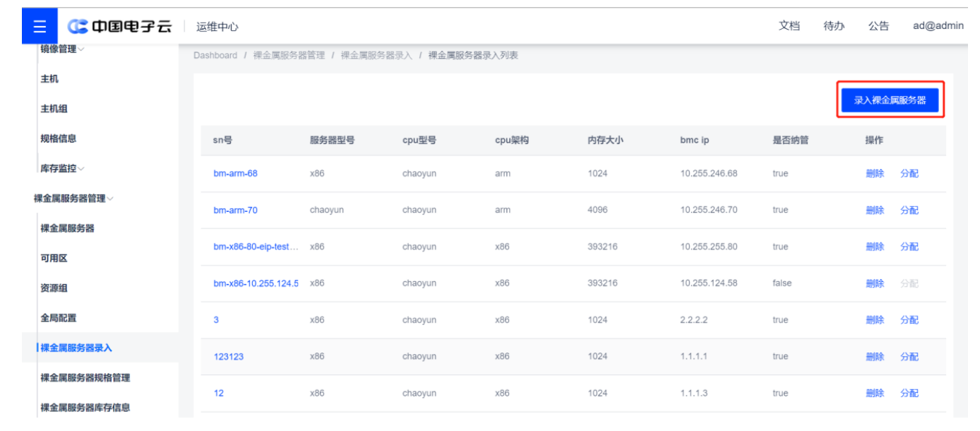The height and width of the screenshot is (431, 980).
Task: Open the ad@admin account menu
Action: pyautogui.click(x=938, y=26)
